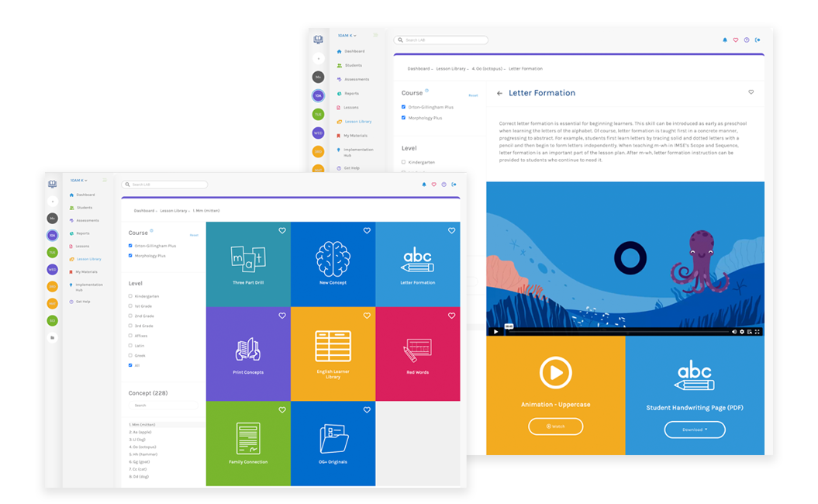The image size is (818, 504).
Task: Uncheck the All level checkbox
Action: tap(130, 365)
